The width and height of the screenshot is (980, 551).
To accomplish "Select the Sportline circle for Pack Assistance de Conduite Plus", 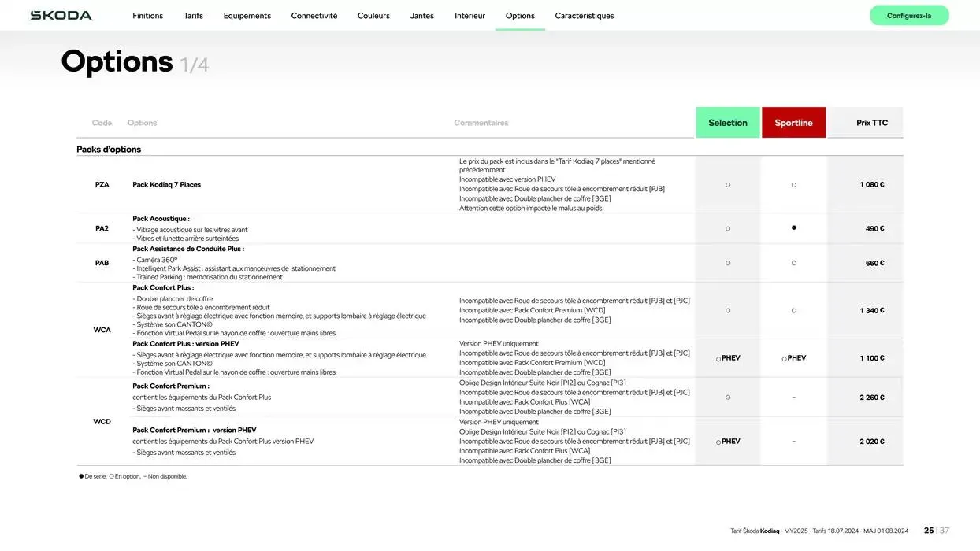I will pos(793,263).
